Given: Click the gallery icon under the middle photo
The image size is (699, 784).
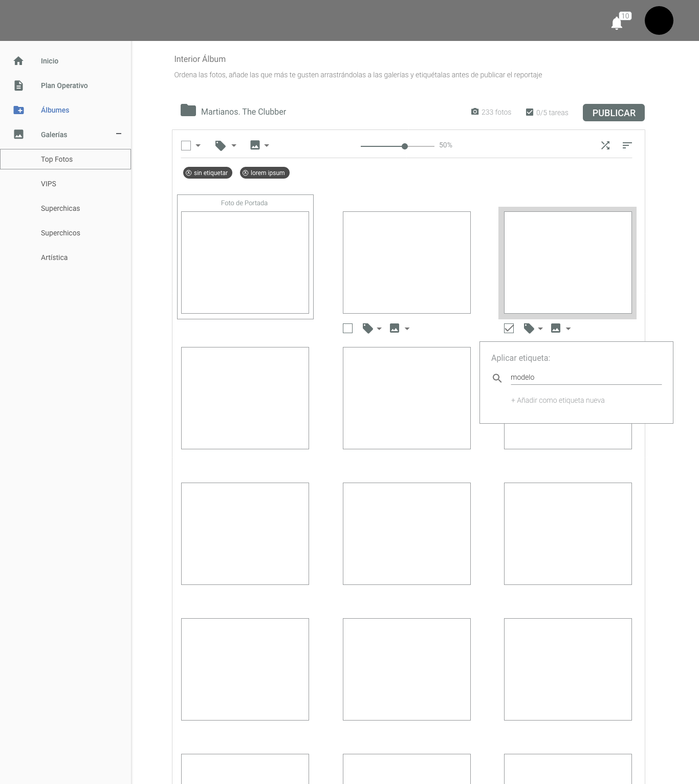Looking at the screenshot, I should click(395, 328).
